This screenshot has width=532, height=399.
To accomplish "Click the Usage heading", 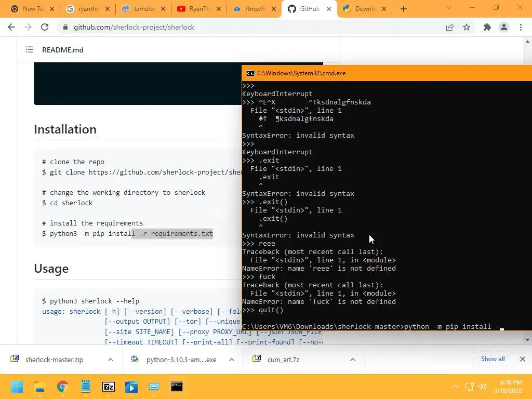I will pyautogui.click(x=51, y=269).
